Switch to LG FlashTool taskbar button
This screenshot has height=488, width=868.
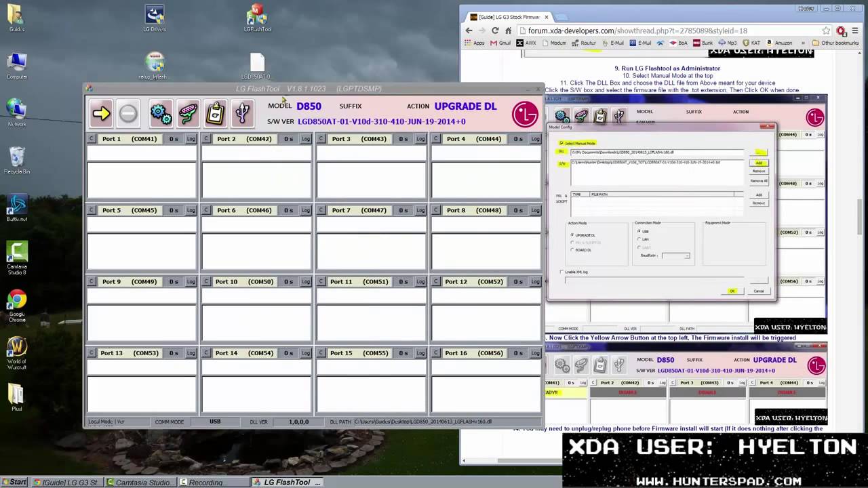tap(287, 482)
